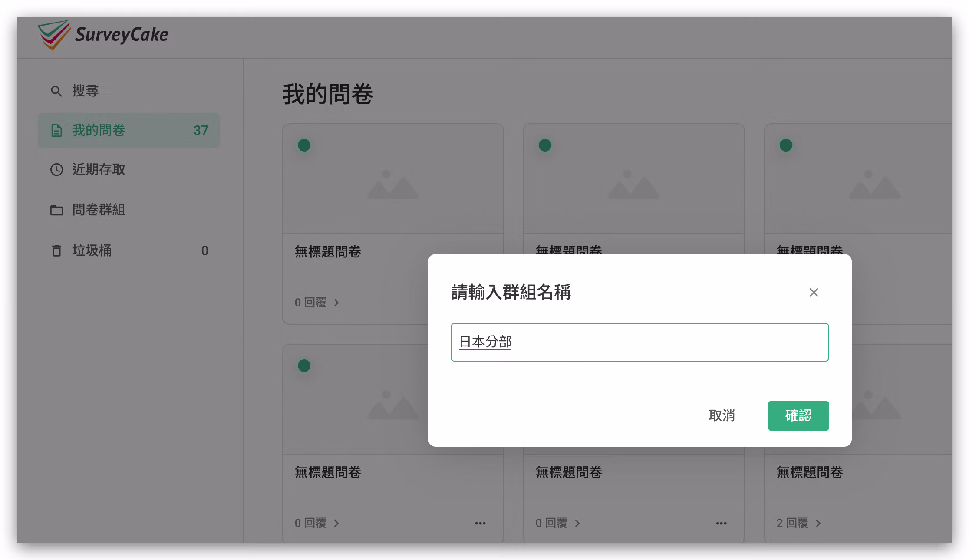
Task: Click the group name input field
Action: (639, 342)
